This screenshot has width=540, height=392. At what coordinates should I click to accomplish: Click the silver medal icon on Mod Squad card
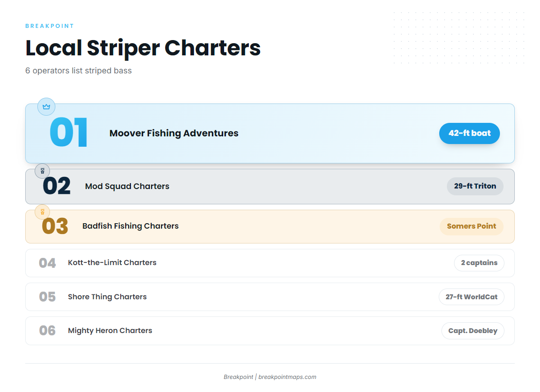42,171
